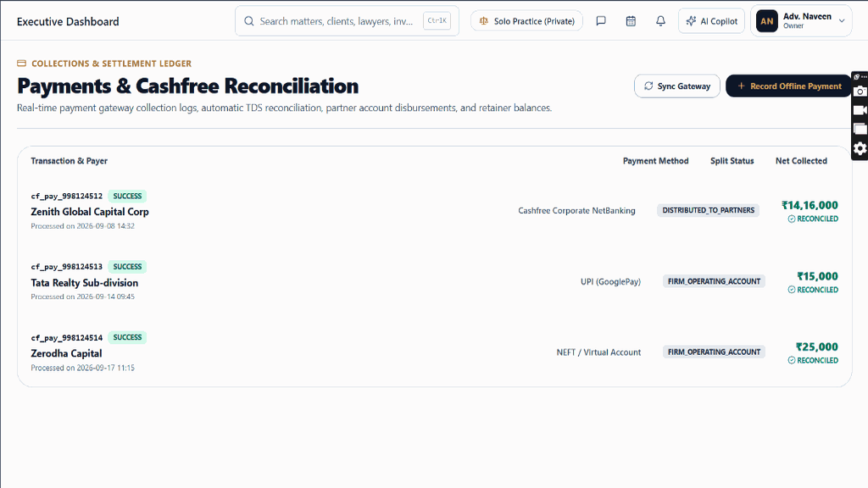Launch AI Copilot
Viewport: 868px width, 488px height.
coord(711,21)
